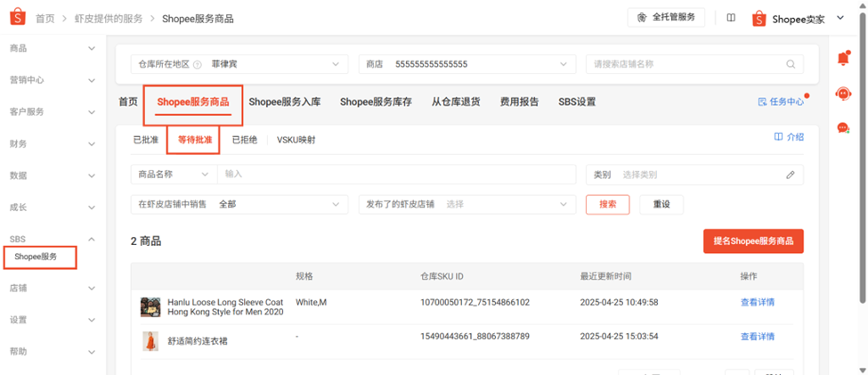Click the 最近更新时间 column header
Viewport: 868px width, 375px height.
click(x=605, y=276)
